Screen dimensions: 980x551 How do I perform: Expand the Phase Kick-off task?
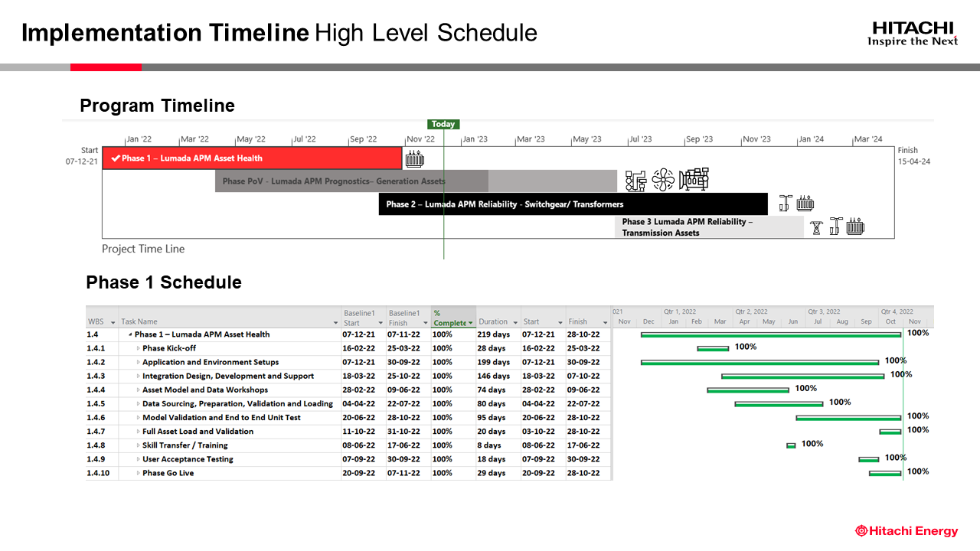click(x=139, y=348)
